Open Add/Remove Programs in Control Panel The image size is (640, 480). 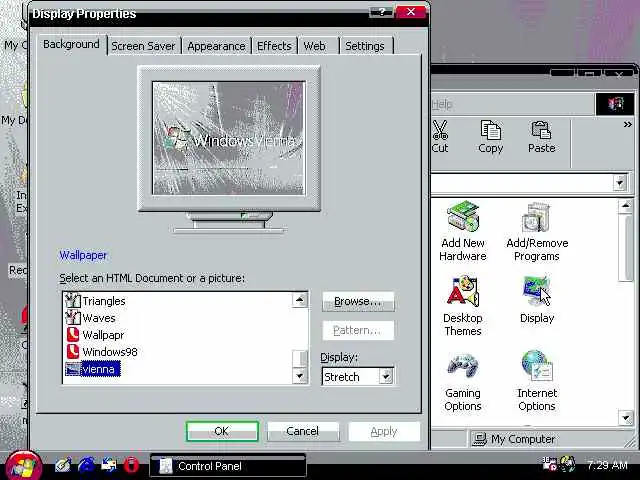[537, 231]
